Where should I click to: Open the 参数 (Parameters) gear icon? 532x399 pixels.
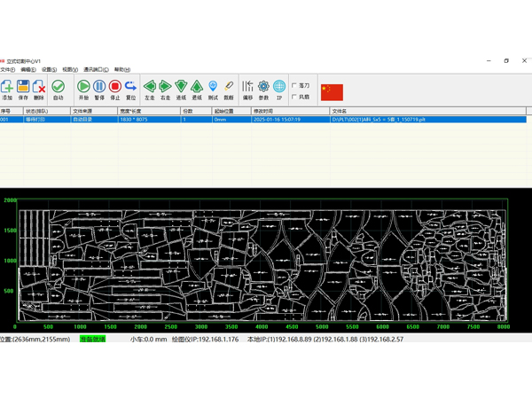263,88
